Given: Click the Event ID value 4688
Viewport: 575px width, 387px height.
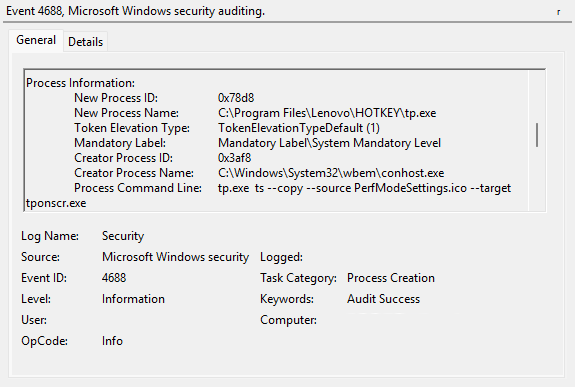Looking at the screenshot, I should click(114, 278).
